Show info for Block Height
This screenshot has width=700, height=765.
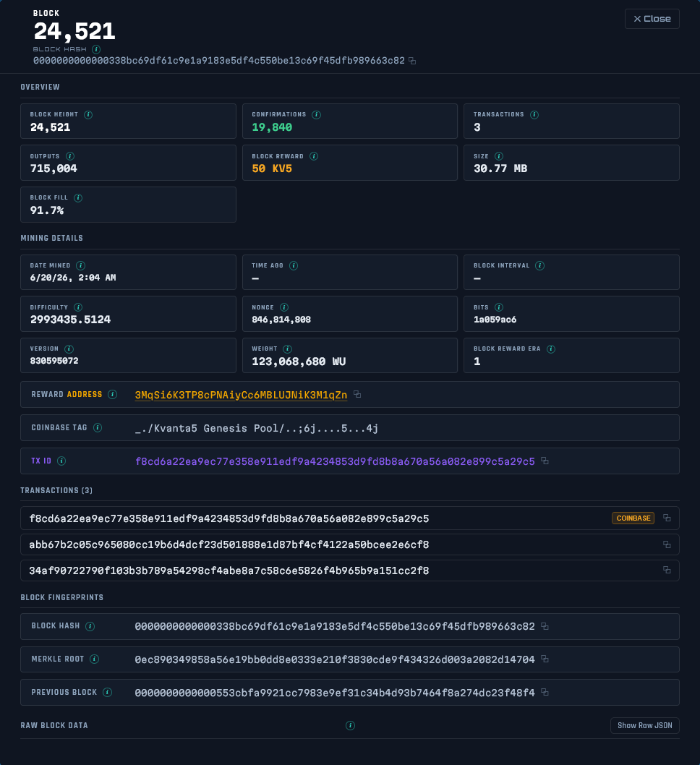(87, 115)
